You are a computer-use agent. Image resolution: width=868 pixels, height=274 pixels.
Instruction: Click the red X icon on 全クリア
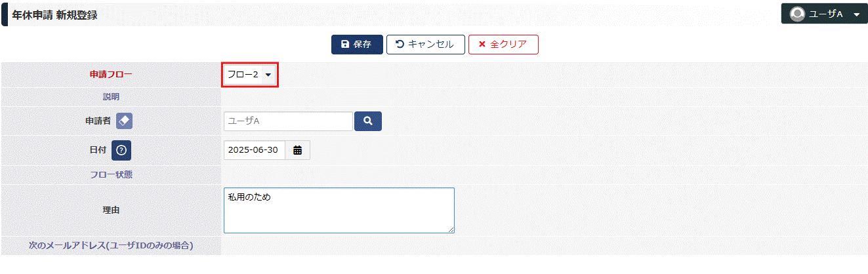pos(482,45)
